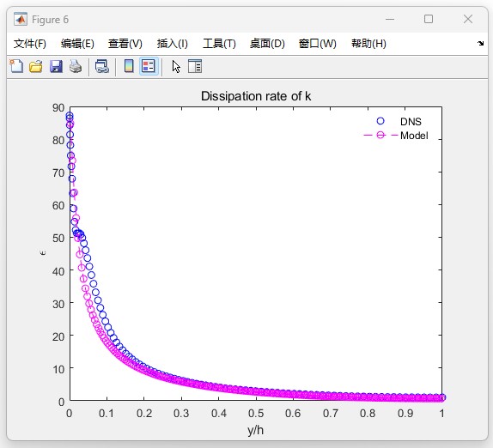The width and height of the screenshot is (493, 448).
Task: Toggle the Insert Legend toolbar button
Action: point(149,66)
